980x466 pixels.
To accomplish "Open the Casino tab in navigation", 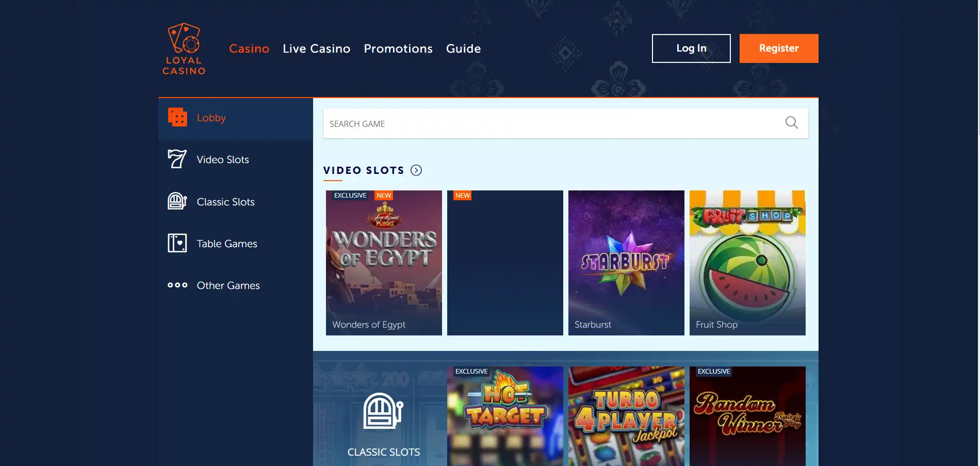I will [249, 49].
